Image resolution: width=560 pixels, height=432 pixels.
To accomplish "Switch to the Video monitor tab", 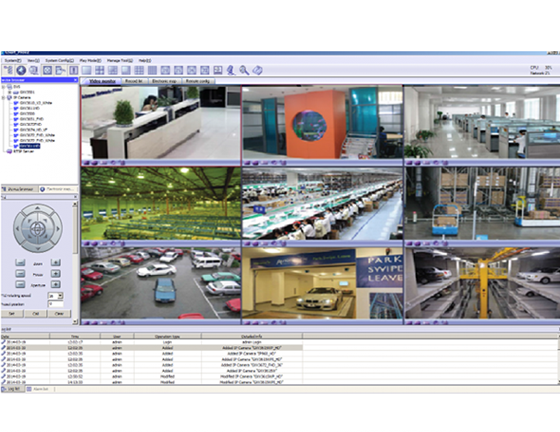I will (x=102, y=81).
